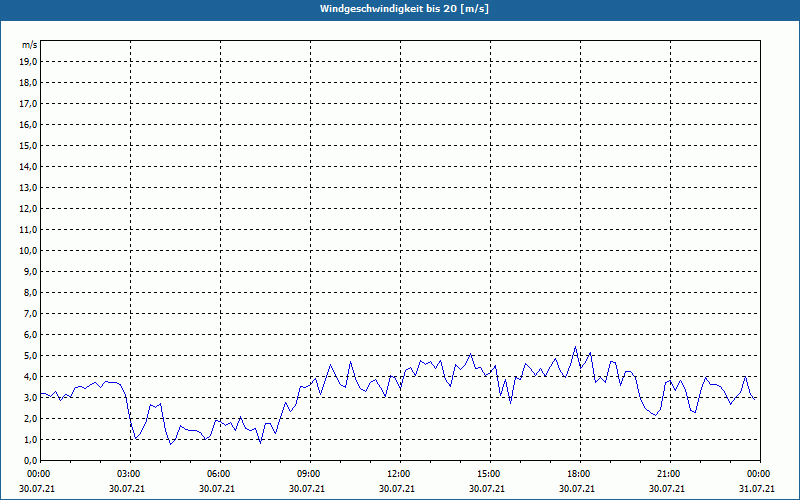Click the highest wind speed peak before 18:00

[x=576, y=347]
